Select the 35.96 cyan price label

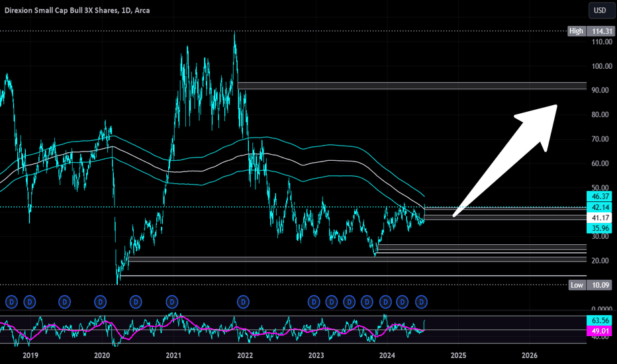[600, 228]
